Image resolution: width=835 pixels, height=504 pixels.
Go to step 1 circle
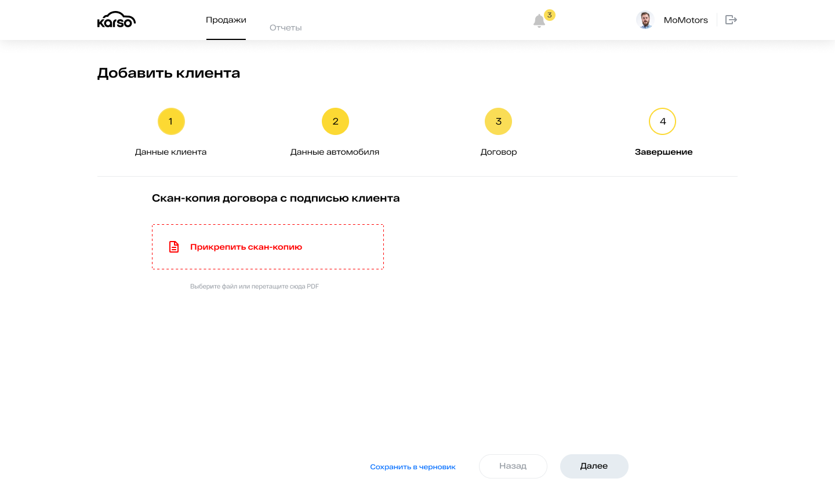pyautogui.click(x=171, y=122)
